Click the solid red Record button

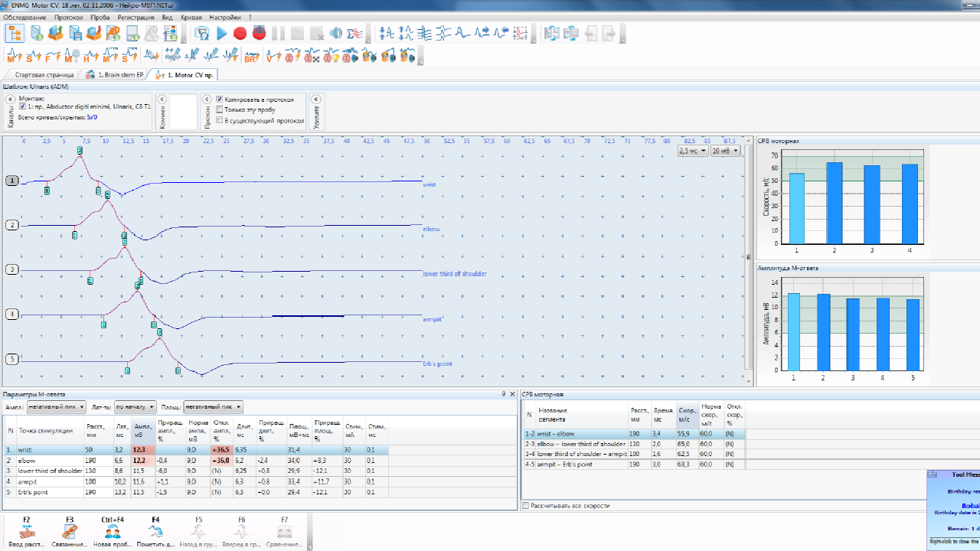tap(240, 33)
